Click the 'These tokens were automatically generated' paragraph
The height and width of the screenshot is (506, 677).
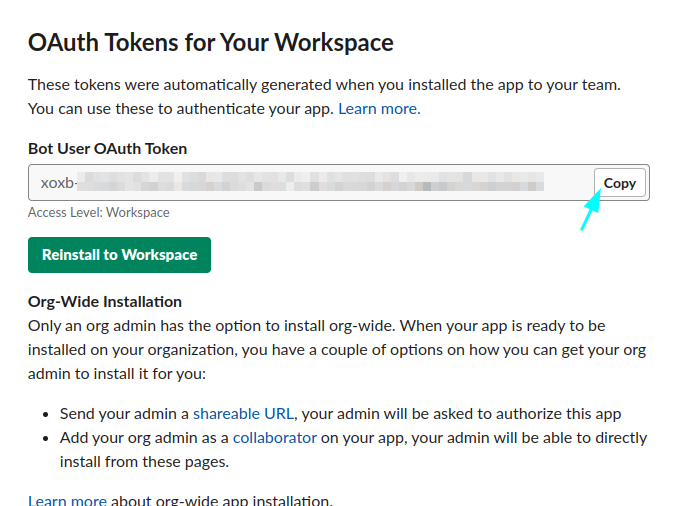click(324, 85)
